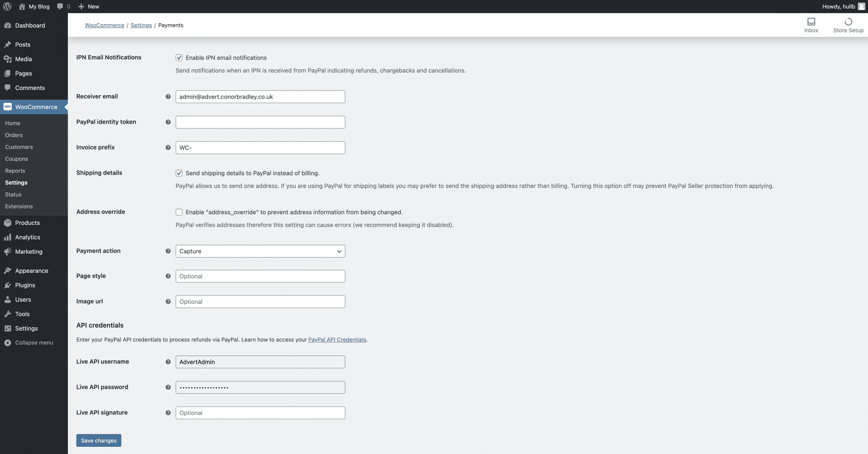The image size is (868, 454).
Task: Click the help icon beside Invoice prefix
Action: pyautogui.click(x=168, y=147)
